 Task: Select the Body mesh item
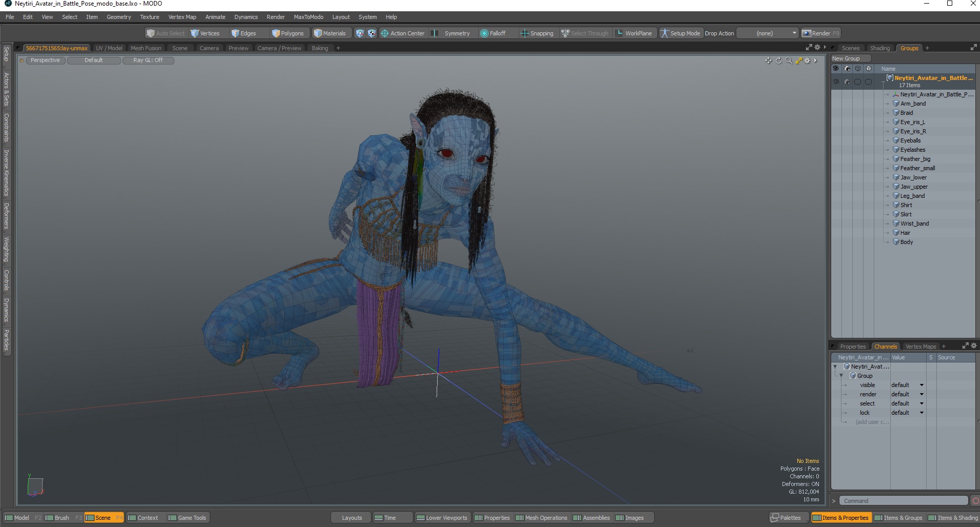(x=907, y=242)
